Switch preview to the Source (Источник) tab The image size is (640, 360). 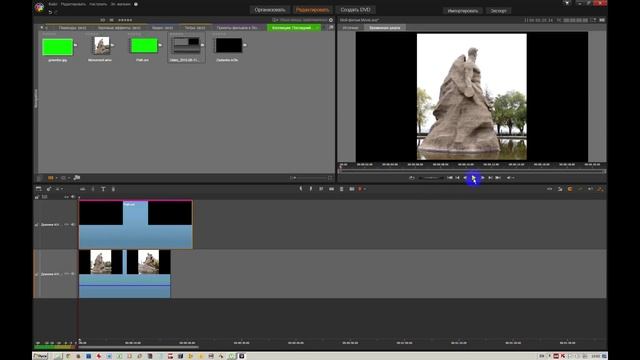pos(350,28)
